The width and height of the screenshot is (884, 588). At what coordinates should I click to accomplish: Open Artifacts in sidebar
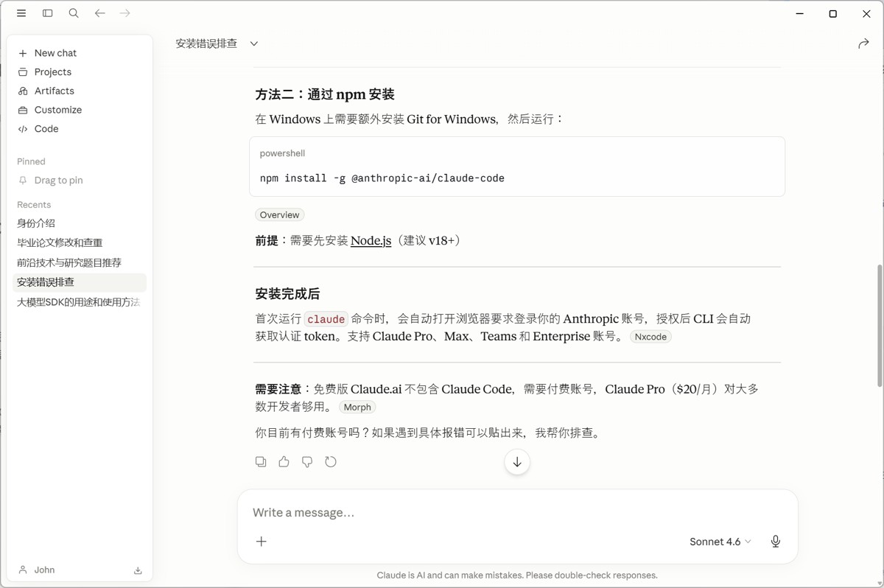click(80, 91)
